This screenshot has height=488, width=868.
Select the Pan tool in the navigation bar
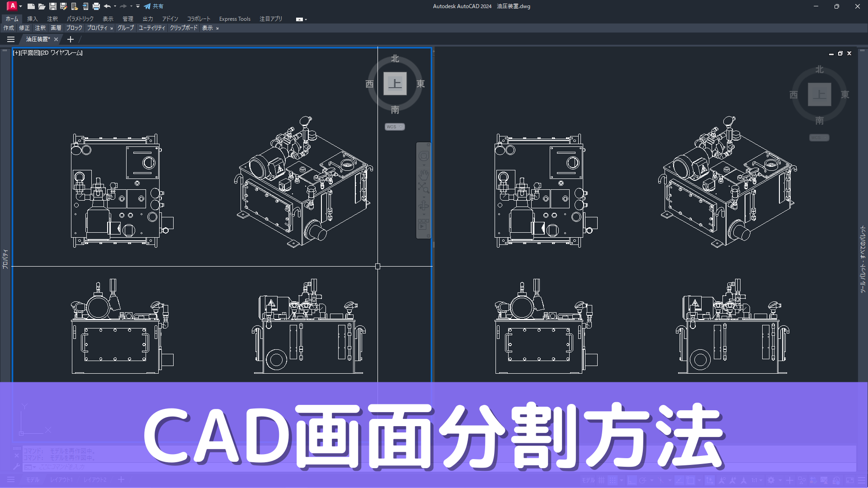click(x=423, y=175)
